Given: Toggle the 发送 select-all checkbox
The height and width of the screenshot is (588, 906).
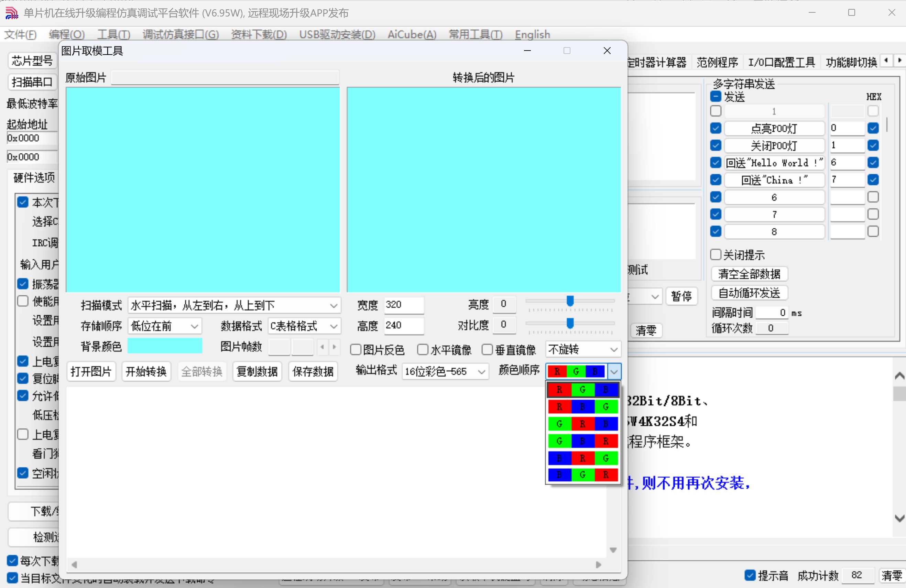Looking at the screenshot, I should pyautogui.click(x=715, y=96).
